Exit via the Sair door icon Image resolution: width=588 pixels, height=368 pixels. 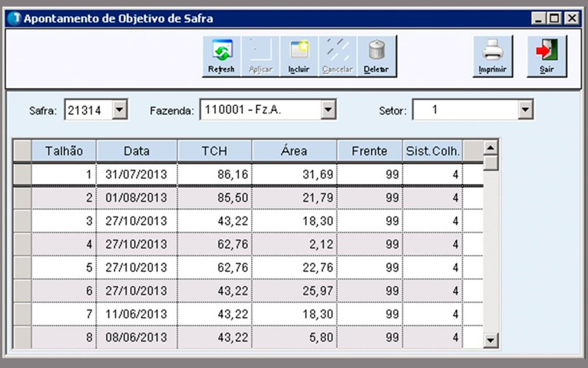[x=546, y=56]
